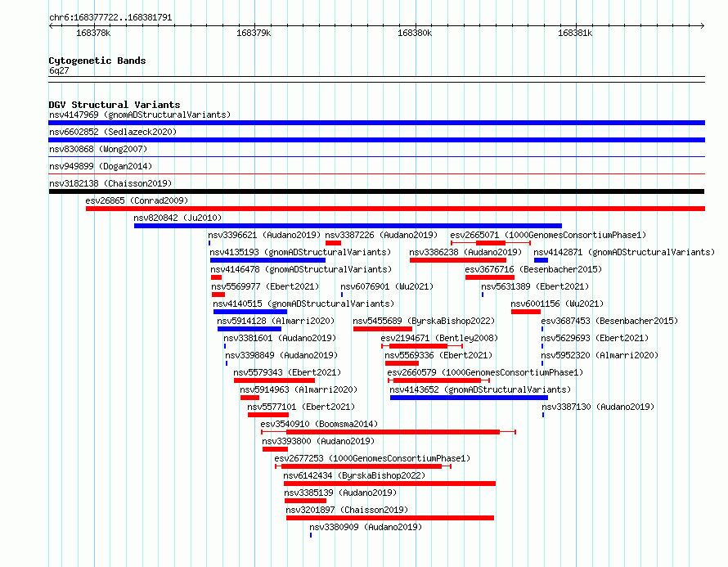This screenshot has width=728, height=567.
Task: Click the 168378k ruler tick label
Action: coord(93,33)
